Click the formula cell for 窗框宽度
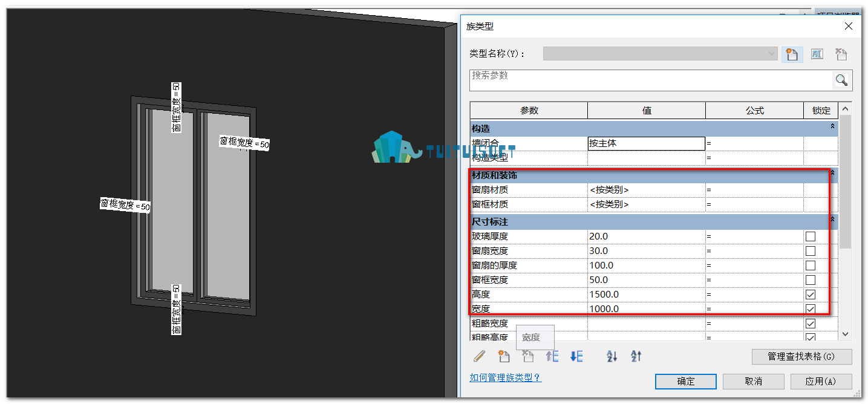The width and height of the screenshot is (868, 404). click(754, 280)
